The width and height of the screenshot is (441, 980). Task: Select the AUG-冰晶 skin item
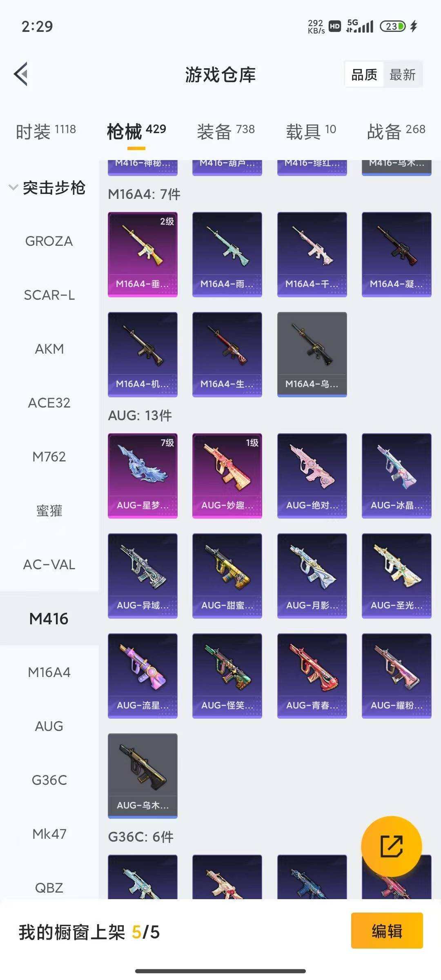click(x=396, y=476)
